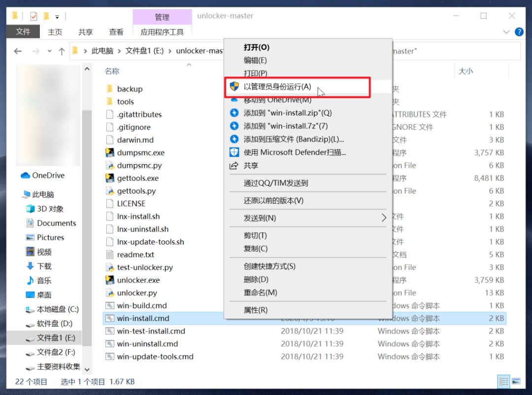Open quick access toolbar customize dropdown
Viewport: 532px width, 395px height.
coord(57,16)
